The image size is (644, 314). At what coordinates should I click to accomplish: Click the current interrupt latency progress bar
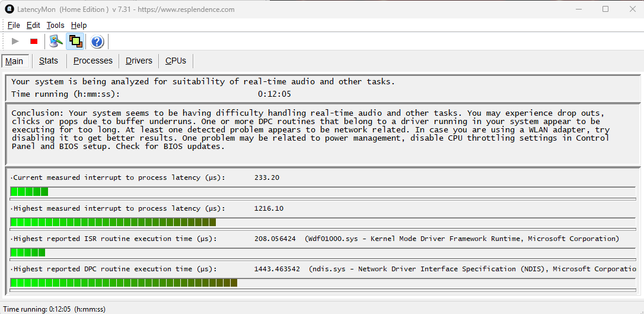[323, 192]
